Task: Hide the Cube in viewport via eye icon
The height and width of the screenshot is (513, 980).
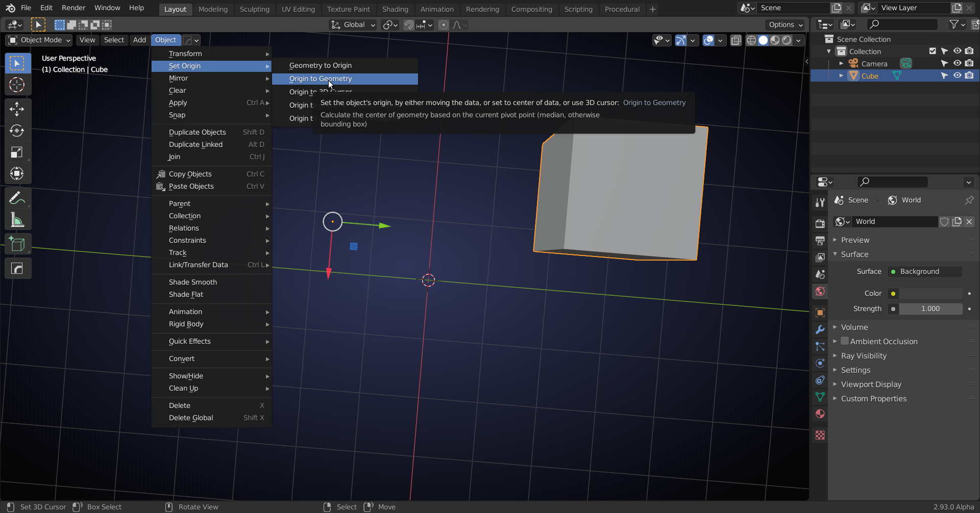Action: click(957, 75)
